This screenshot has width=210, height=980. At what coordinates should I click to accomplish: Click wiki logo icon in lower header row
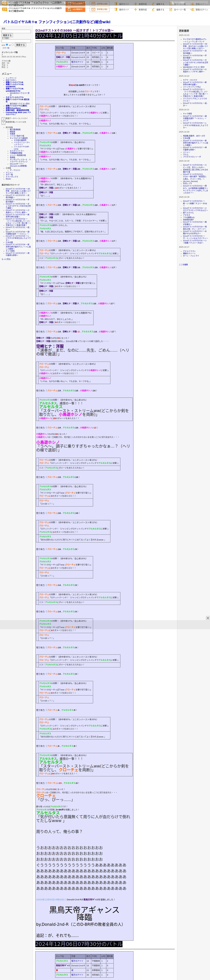[5, 9]
